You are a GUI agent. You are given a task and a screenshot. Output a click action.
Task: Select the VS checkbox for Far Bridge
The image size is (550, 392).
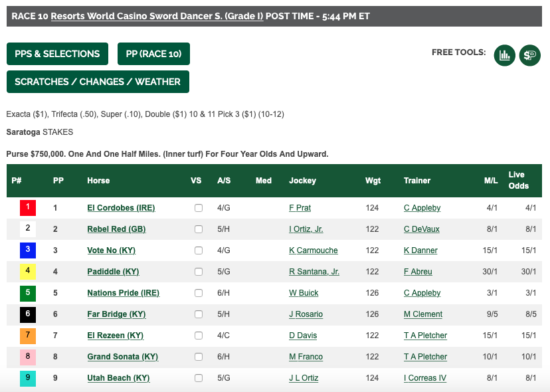[x=199, y=314]
